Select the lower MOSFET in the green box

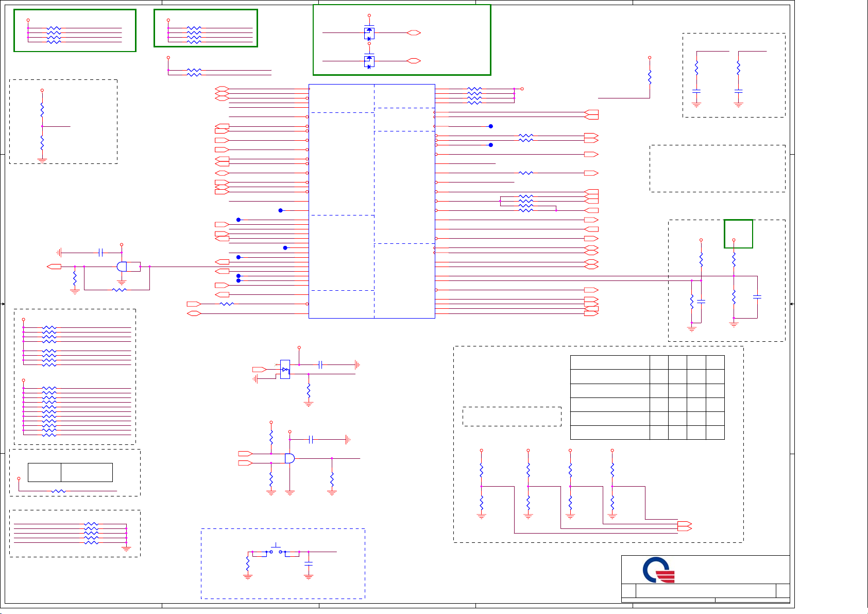(x=369, y=61)
